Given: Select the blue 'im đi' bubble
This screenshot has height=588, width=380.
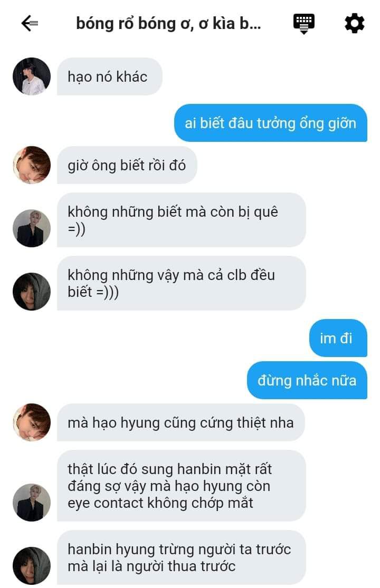Looking at the screenshot, I should [338, 338].
